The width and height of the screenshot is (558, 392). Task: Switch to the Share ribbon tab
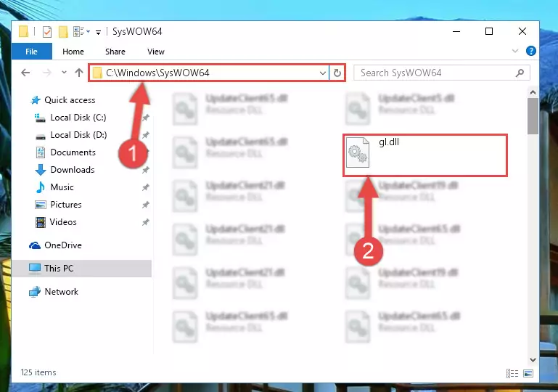(x=115, y=52)
